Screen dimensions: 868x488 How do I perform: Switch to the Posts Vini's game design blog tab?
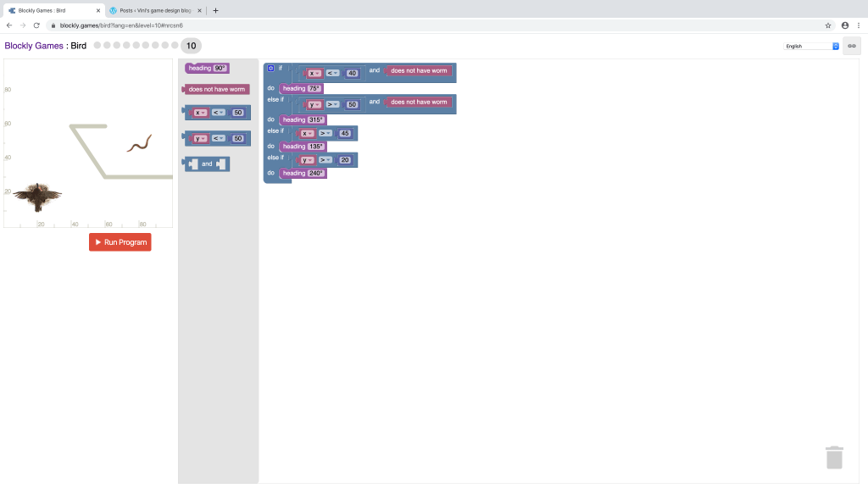pos(153,10)
